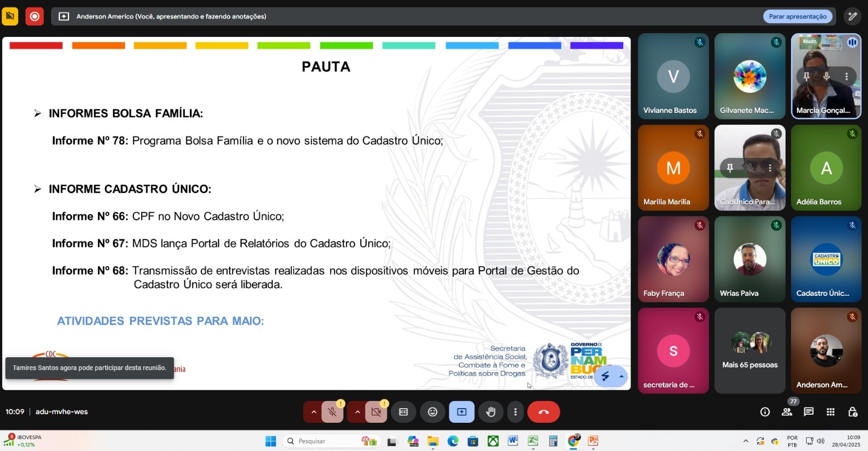The height and width of the screenshot is (451, 868).
Task: Toggle closed captions on
Action: pyautogui.click(x=404, y=412)
